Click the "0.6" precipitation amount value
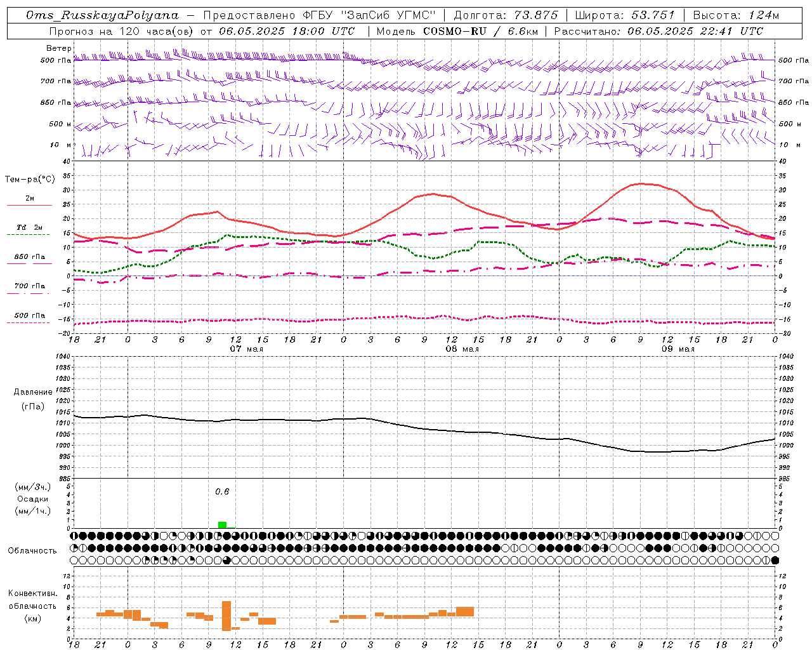Screen dimensions: 812x650 point(222,492)
